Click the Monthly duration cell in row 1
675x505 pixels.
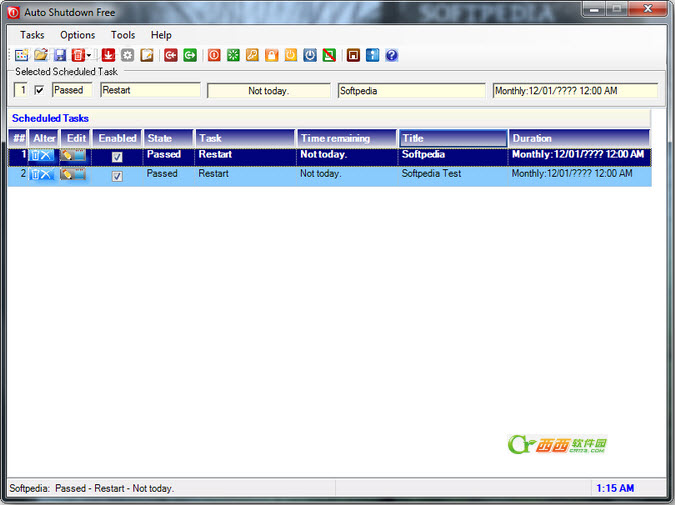(578, 155)
